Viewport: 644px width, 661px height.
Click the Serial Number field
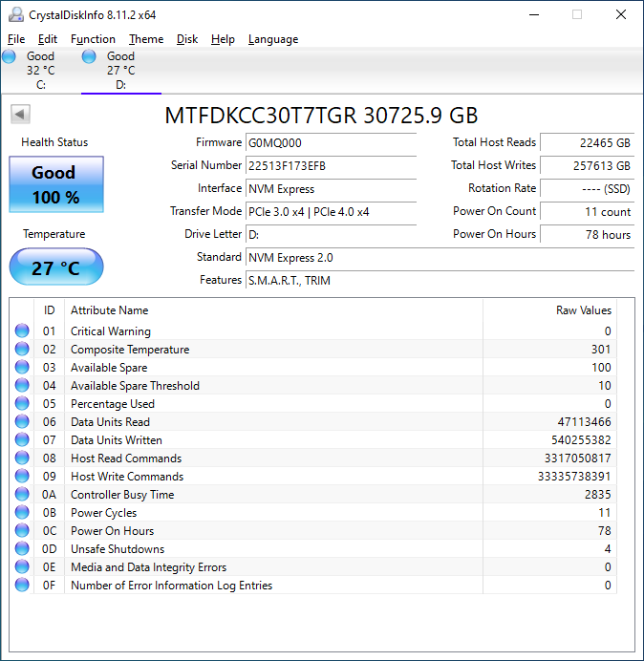pos(331,165)
